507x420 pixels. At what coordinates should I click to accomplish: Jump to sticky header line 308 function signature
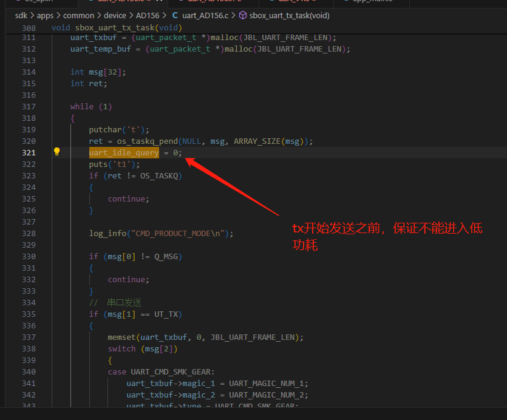117,28
